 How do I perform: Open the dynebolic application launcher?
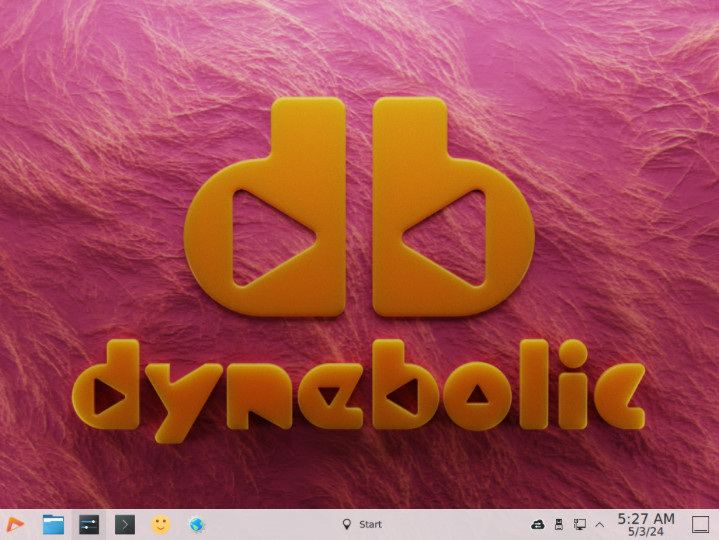point(15,524)
